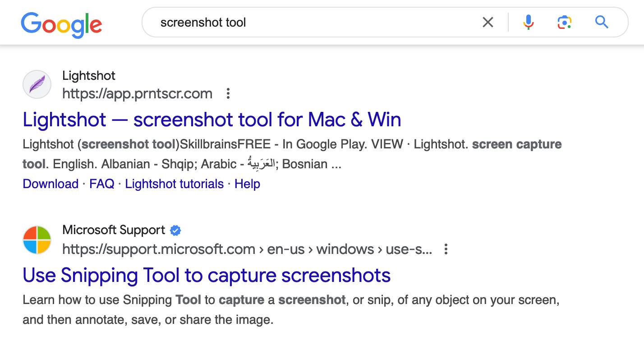The image size is (644, 341).
Task: Open more options for Lightshot result
Action: click(x=228, y=94)
